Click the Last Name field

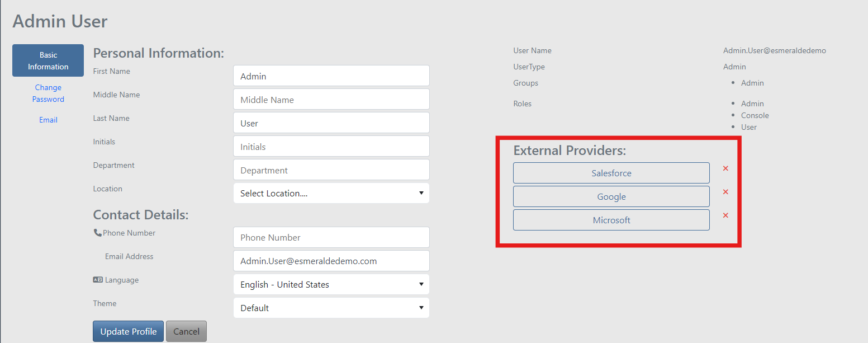331,123
